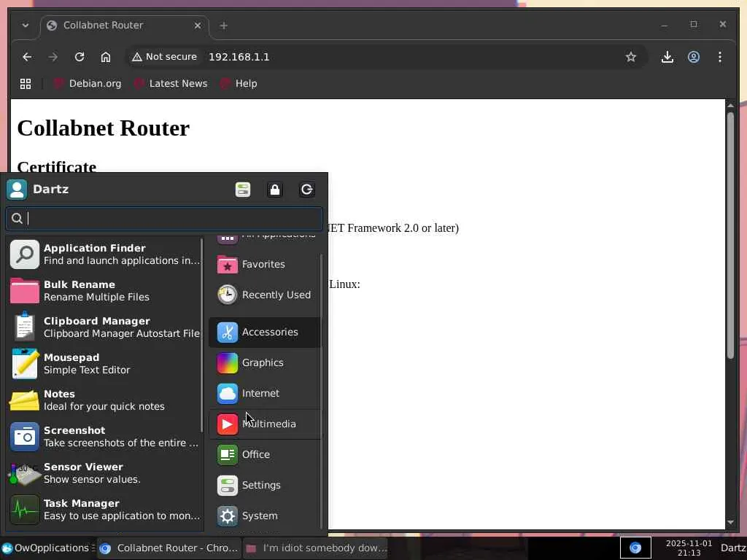Image resolution: width=747 pixels, height=560 pixels.
Task: Bookmark this page with the star icon
Action: pyautogui.click(x=631, y=57)
